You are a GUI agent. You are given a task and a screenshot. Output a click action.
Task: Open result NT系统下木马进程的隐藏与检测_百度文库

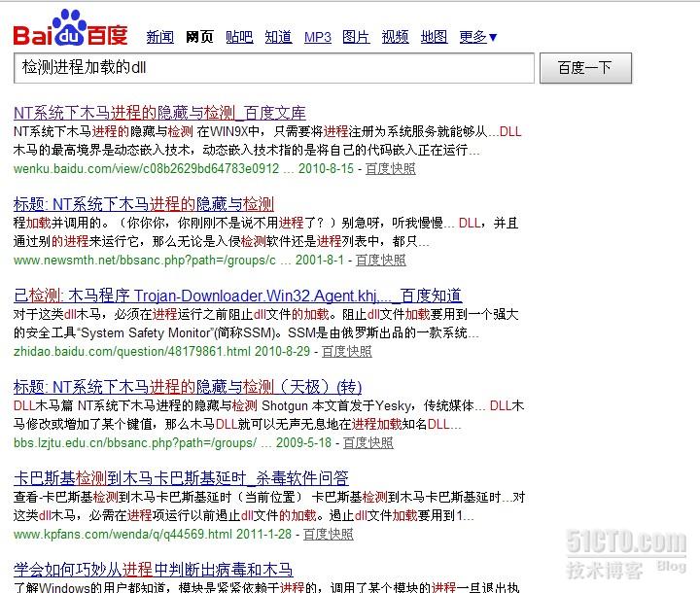point(159,113)
